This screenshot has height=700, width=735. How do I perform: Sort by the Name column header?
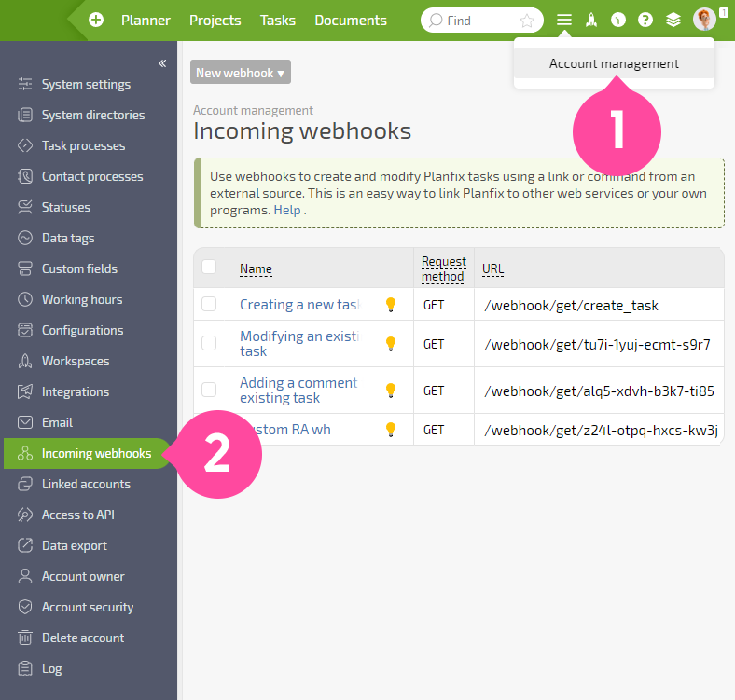pyautogui.click(x=256, y=269)
